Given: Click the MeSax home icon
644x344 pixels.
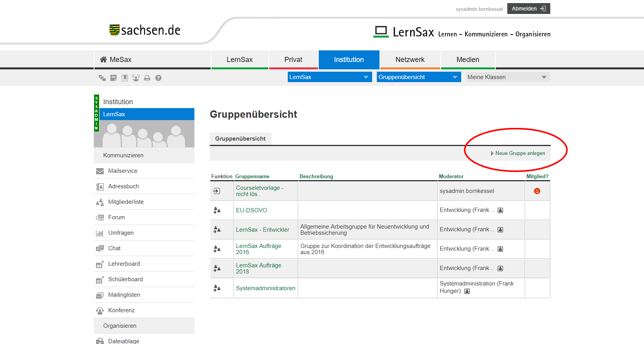Looking at the screenshot, I should point(103,60).
